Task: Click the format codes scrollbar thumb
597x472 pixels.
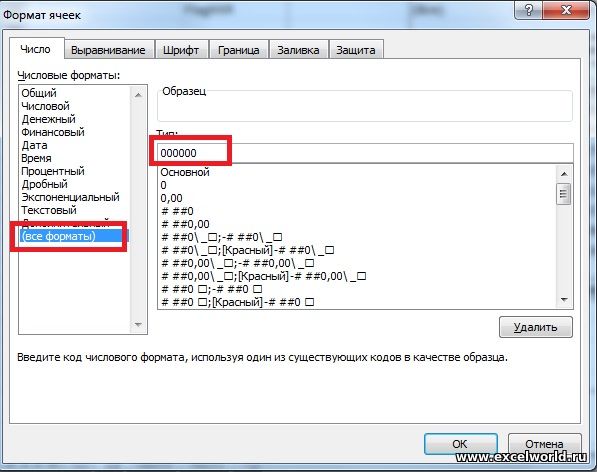Action: pos(563,194)
